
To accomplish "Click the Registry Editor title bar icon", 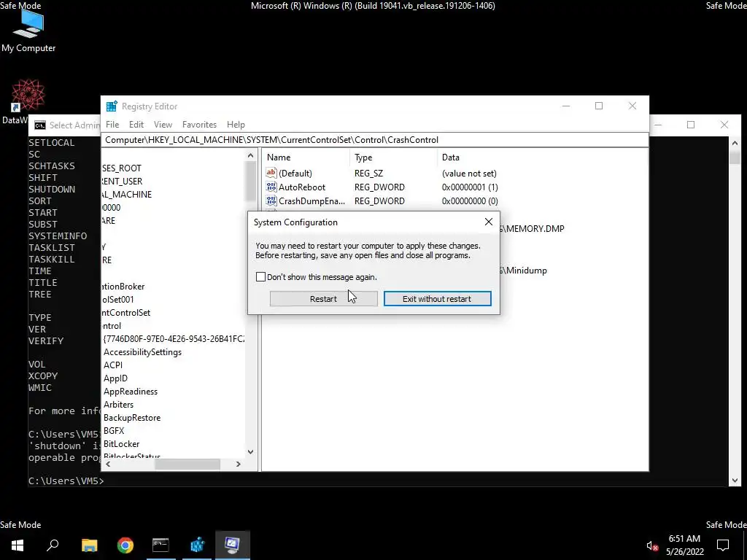I will click(x=112, y=106).
